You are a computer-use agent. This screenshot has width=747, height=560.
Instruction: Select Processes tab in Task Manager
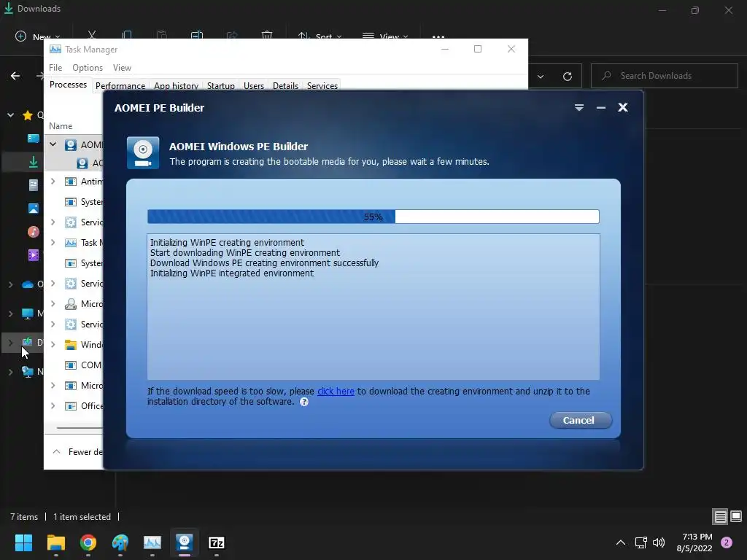click(68, 85)
